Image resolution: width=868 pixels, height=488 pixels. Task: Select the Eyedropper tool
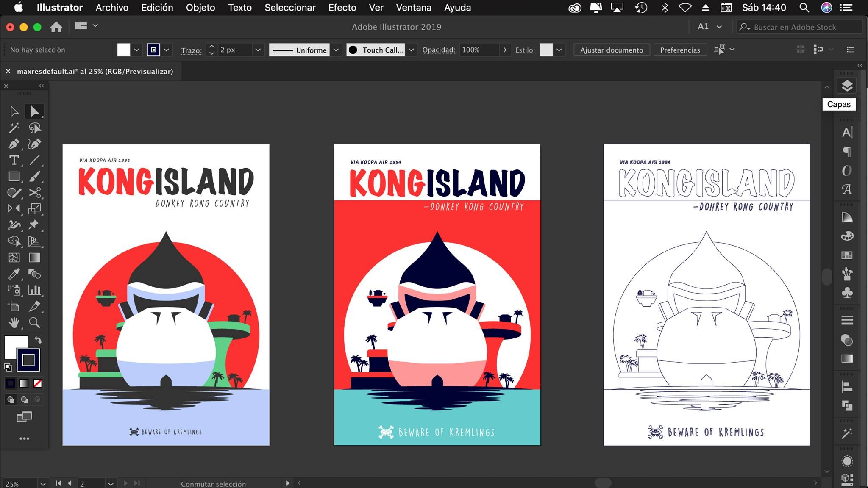pos(14,274)
